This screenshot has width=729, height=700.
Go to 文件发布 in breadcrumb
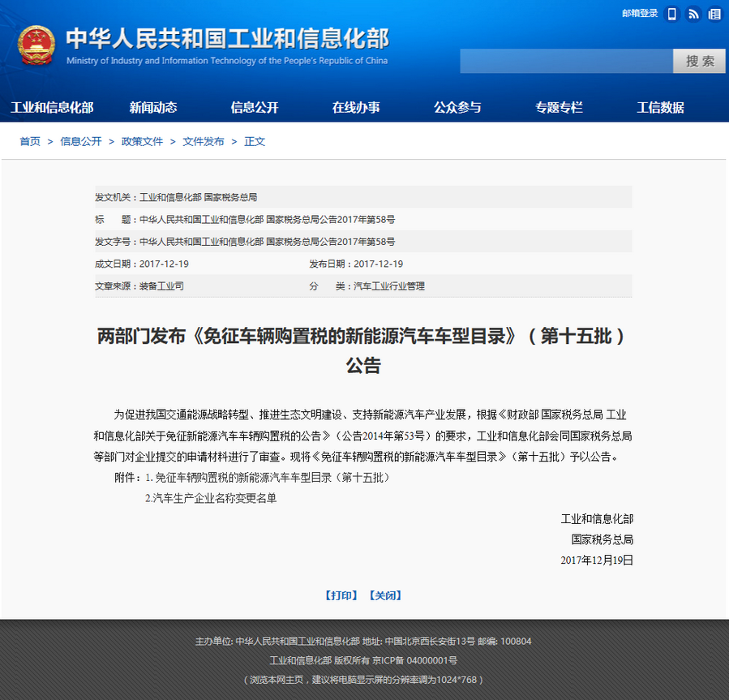tap(204, 141)
